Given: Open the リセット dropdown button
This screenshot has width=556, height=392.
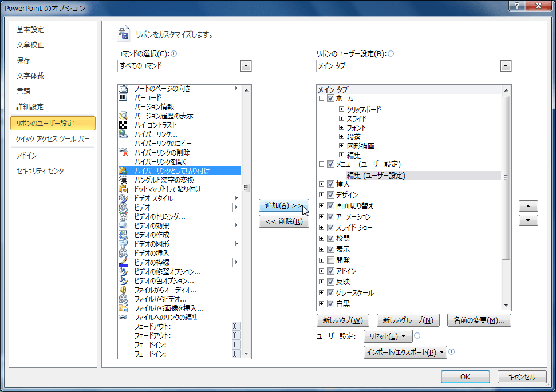Looking at the screenshot, I should pyautogui.click(x=388, y=336).
